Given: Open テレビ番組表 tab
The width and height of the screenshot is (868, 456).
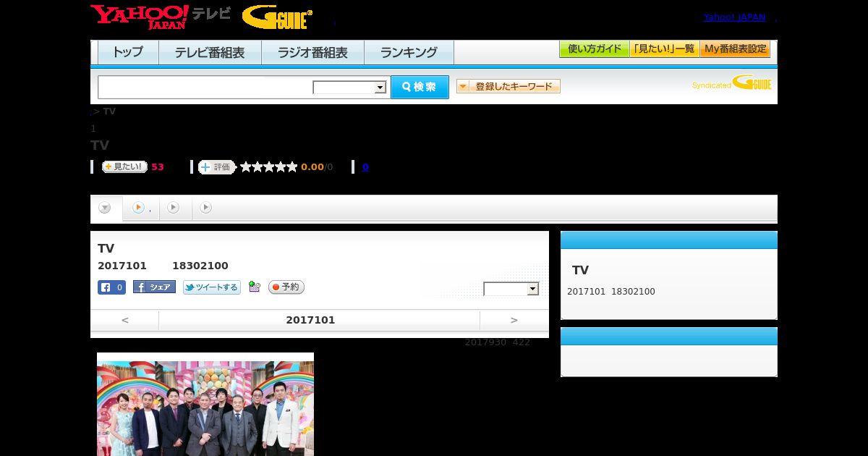Looking at the screenshot, I should (x=210, y=53).
